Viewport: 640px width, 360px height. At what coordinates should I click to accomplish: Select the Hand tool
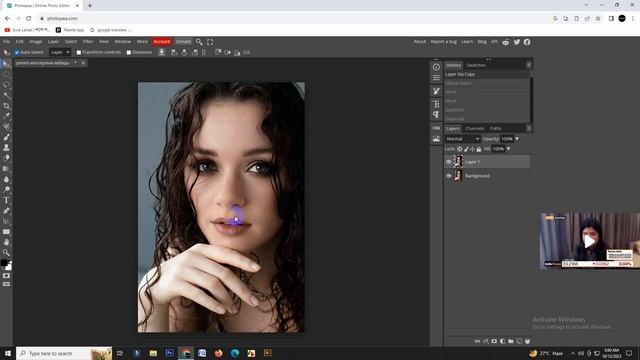[6, 242]
